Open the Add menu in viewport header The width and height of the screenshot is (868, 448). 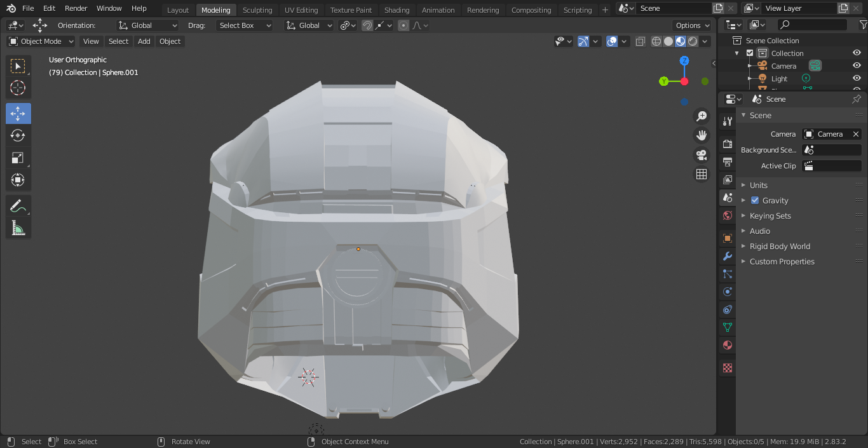(x=144, y=41)
